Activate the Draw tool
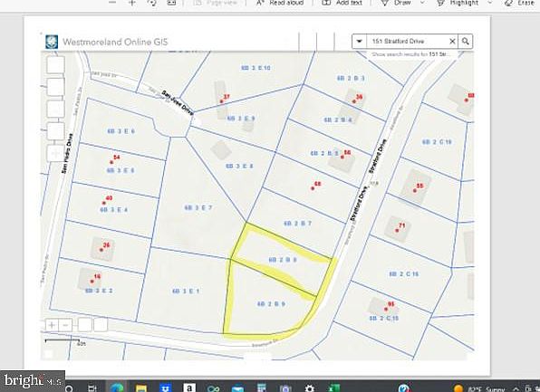This screenshot has height=392, width=540. (396, 3)
